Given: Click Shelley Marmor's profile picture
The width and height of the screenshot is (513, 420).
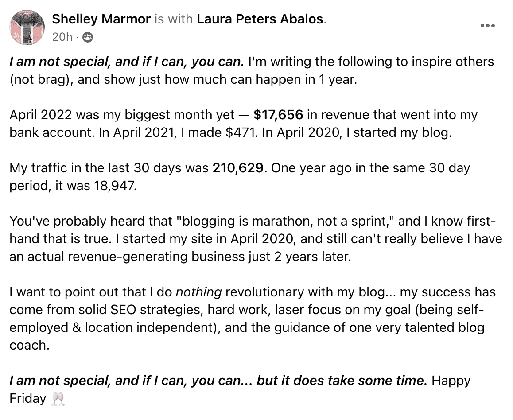Looking at the screenshot, I should 27,27.
